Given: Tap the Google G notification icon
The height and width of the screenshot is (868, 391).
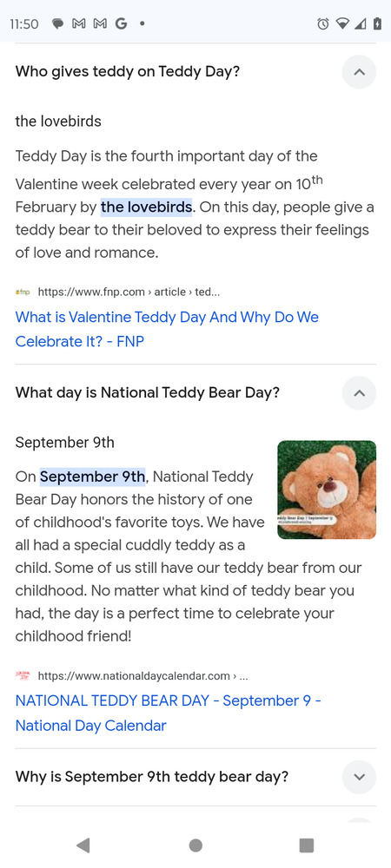Looking at the screenshot, I should click(121, 23).
